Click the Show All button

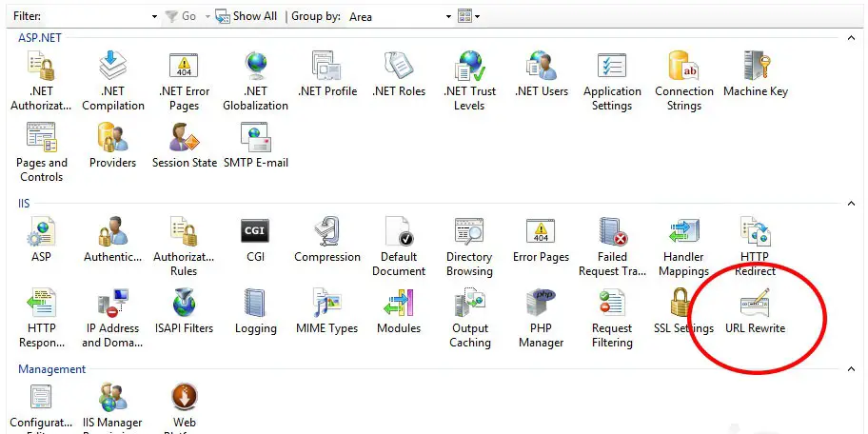(247, 16)
